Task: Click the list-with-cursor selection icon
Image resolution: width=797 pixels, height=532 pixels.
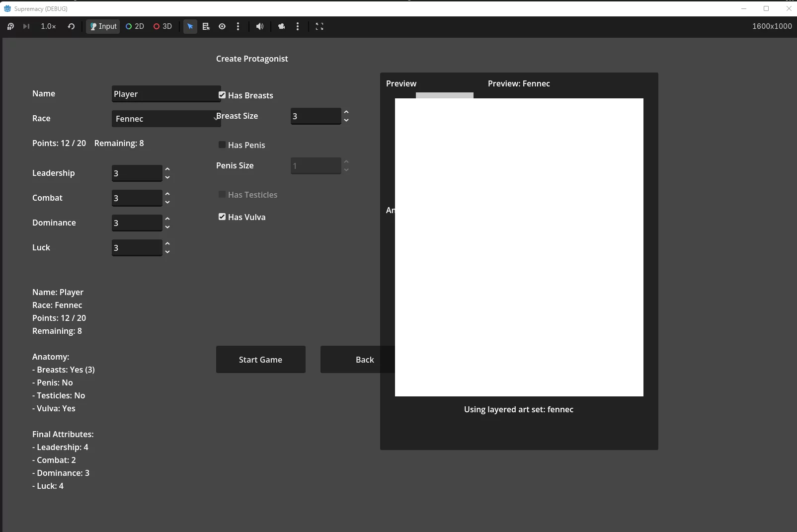Action: pyautogui.click(x=206, y=26)
